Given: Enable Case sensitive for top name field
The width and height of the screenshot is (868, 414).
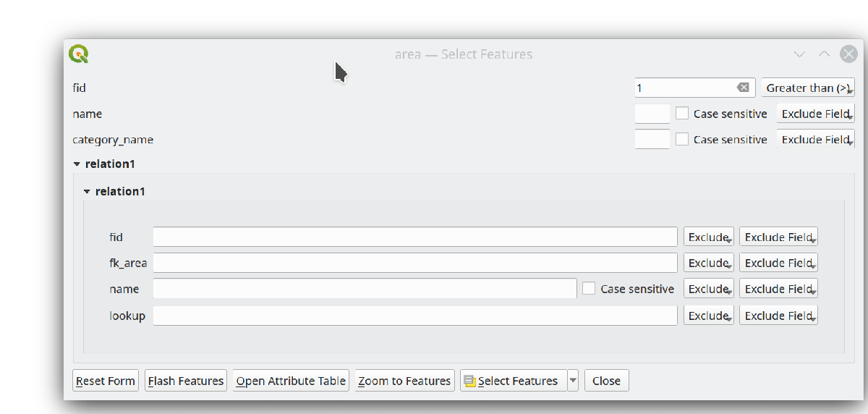Looking at the screenshot, I should (682, 114).
